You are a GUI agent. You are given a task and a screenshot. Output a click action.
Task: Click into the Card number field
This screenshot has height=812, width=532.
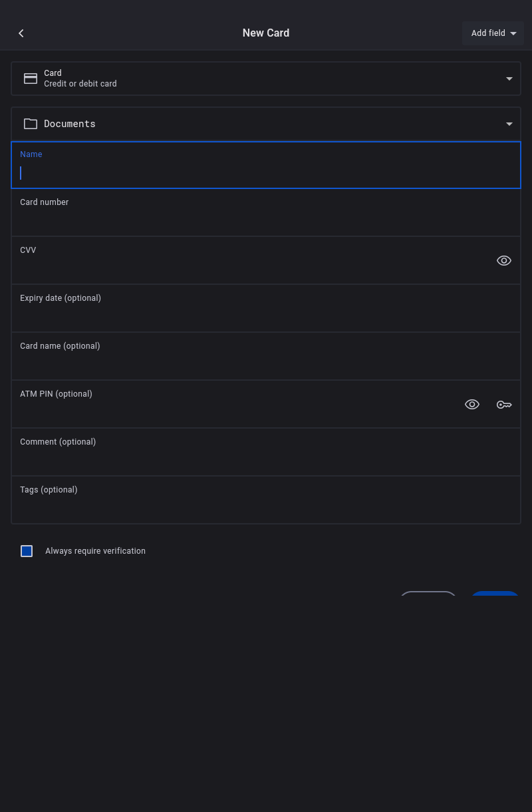pos(266,220)
